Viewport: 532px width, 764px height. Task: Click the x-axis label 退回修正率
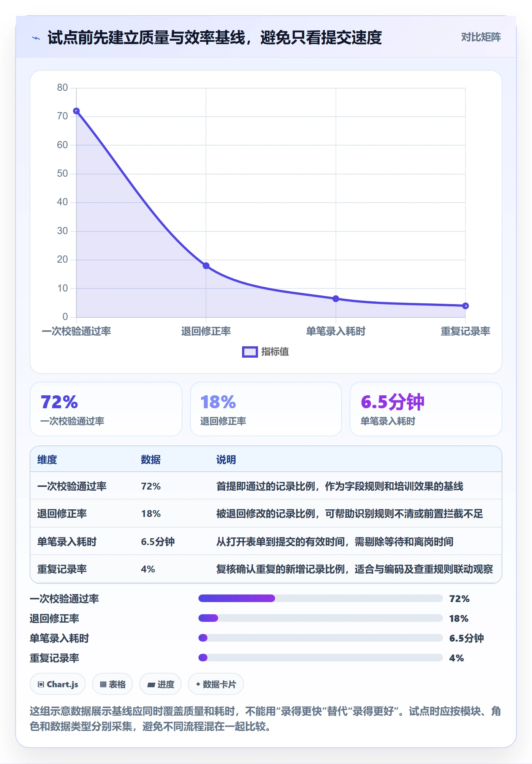tap(206, 331)
